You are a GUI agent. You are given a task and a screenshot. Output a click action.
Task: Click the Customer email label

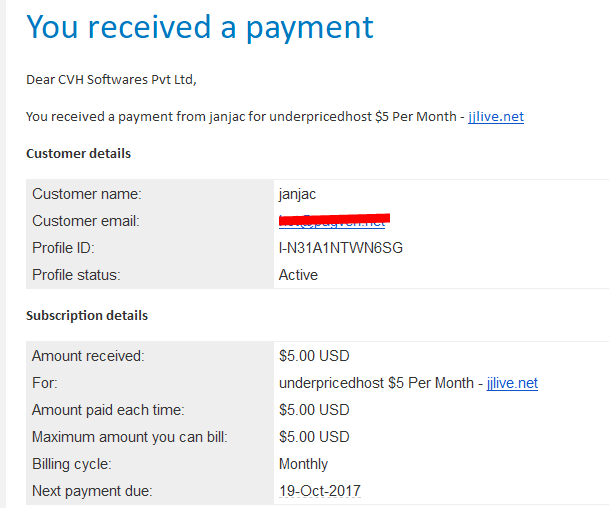[86, 221]
